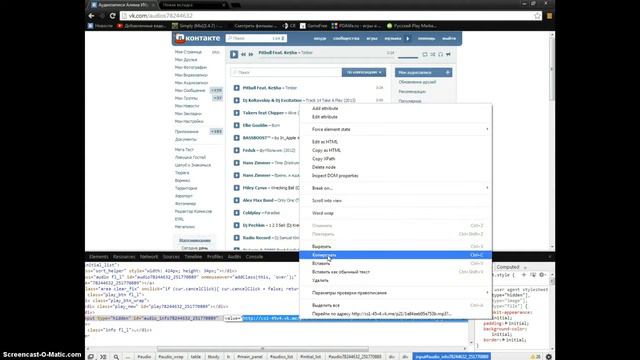Click the body breadcrumb in DevTools
Image resolution: width=640 pixels, height=360 pixels.
tap(213, 357)
